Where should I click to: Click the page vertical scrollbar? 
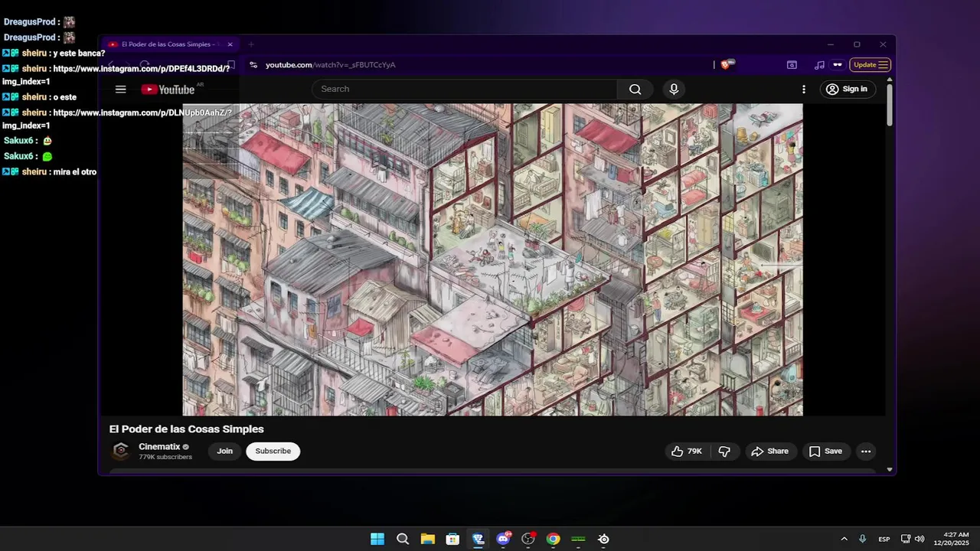coord(889,106)
